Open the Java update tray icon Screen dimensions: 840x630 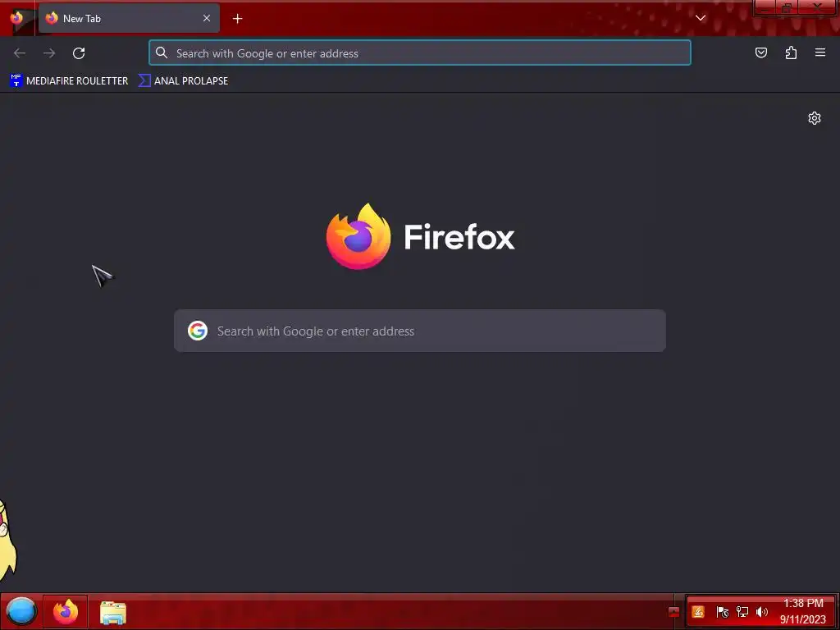(698, 612)
